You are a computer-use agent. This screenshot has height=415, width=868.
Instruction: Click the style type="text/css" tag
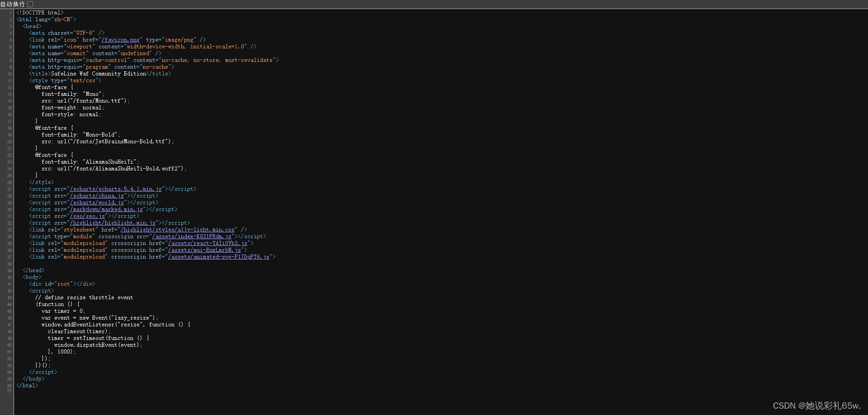(66, 80)
